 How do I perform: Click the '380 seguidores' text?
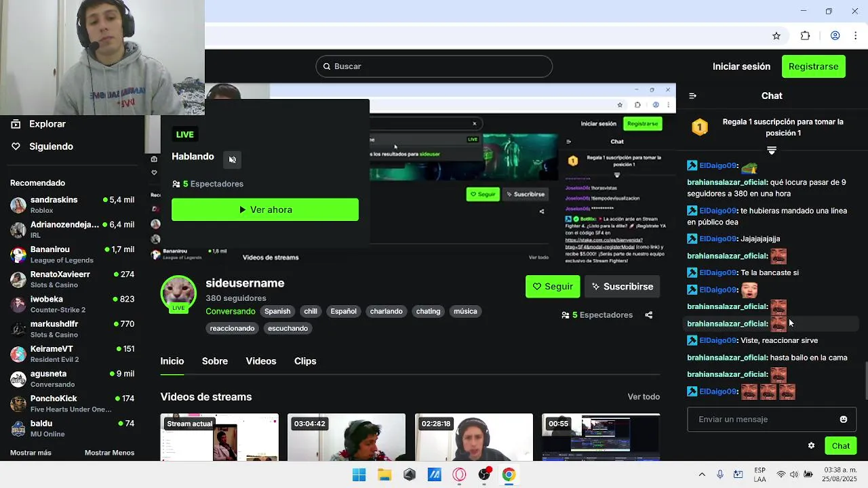236,298
